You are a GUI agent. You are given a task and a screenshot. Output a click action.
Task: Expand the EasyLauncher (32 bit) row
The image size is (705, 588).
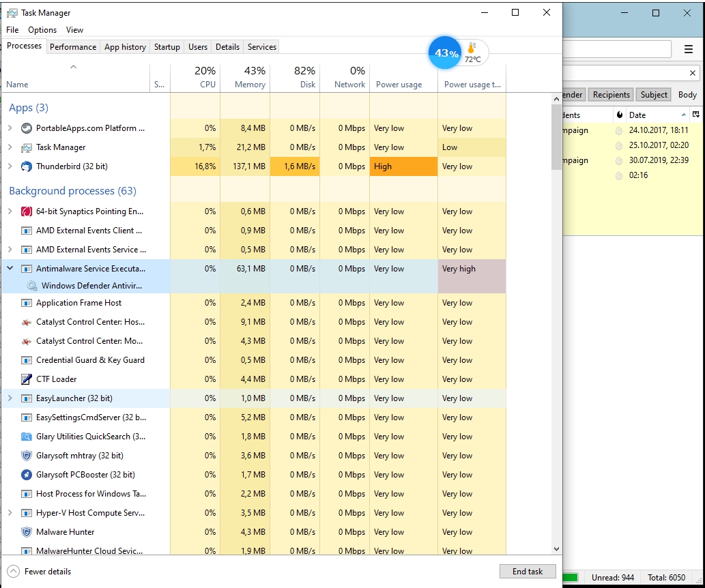10,398
